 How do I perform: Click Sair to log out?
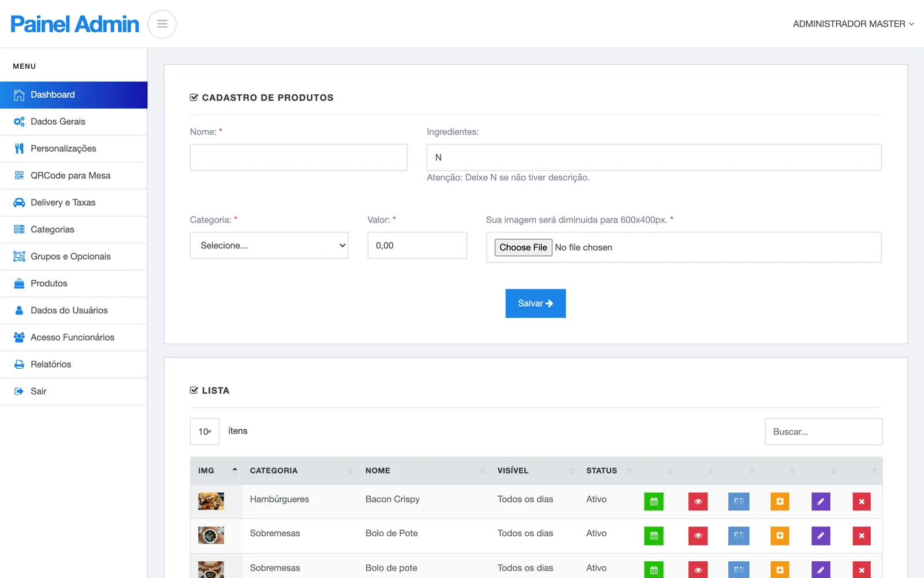(x=73, y=391)
